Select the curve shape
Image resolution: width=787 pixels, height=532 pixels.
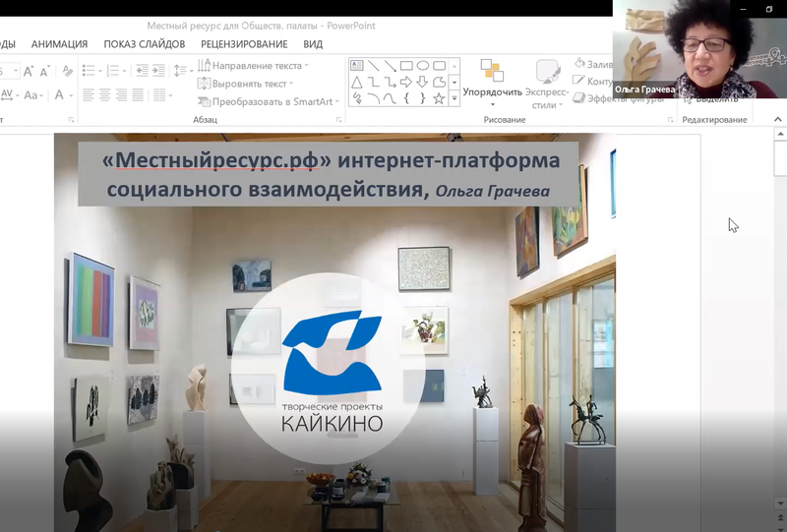(390, 98)
